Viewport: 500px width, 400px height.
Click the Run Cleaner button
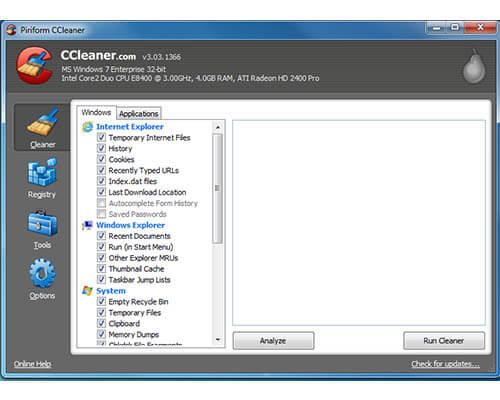[444, 341]
